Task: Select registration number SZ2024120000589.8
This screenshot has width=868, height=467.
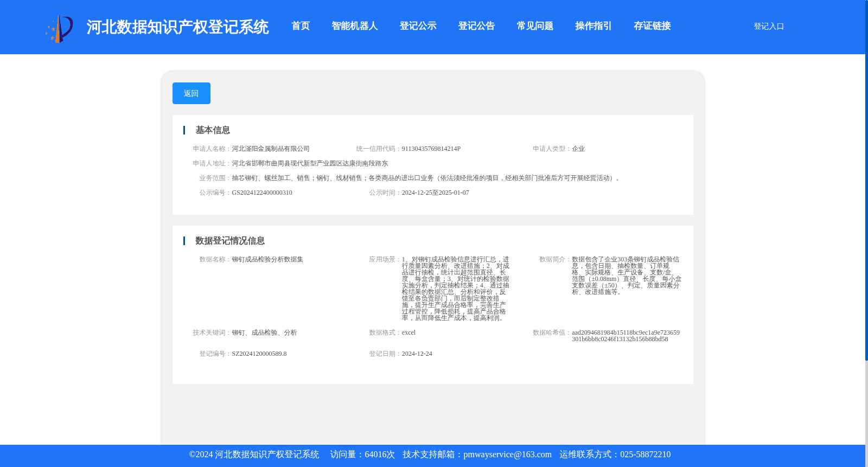Action: (259, 354)
